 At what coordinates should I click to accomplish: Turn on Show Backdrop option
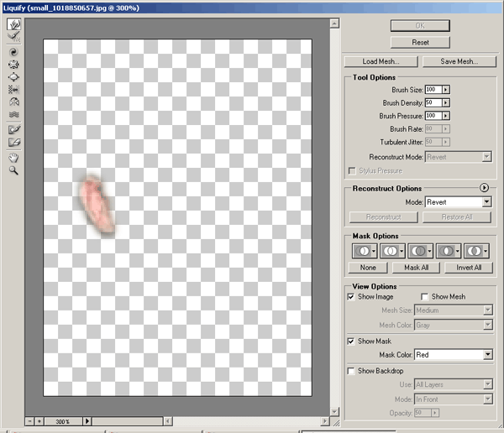[351, 371]
